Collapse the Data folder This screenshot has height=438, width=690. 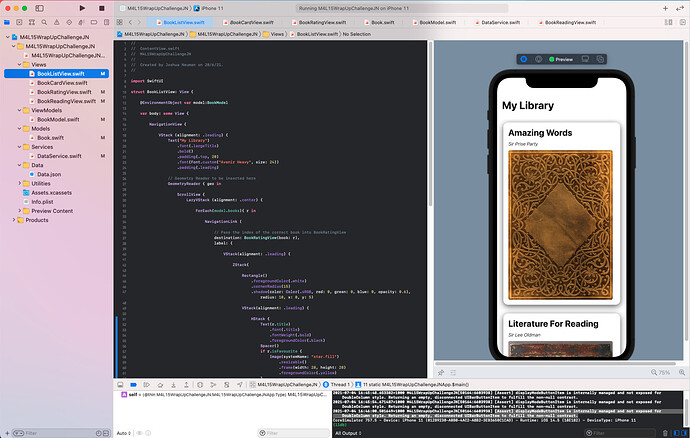19,165
